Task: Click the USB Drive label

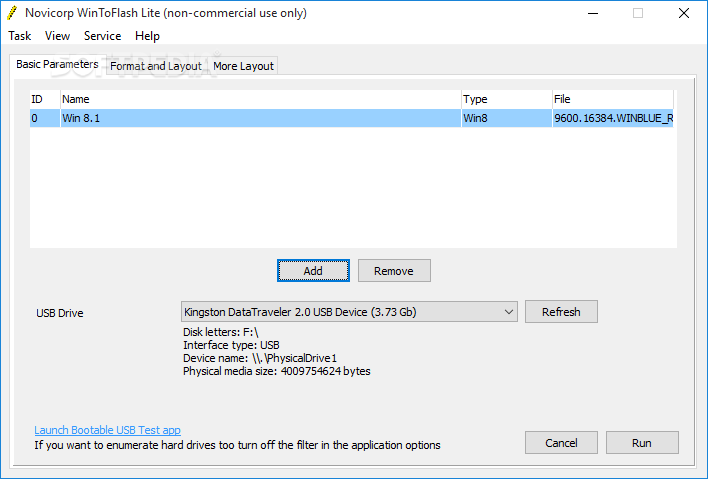Action: [x=60, y=313]
